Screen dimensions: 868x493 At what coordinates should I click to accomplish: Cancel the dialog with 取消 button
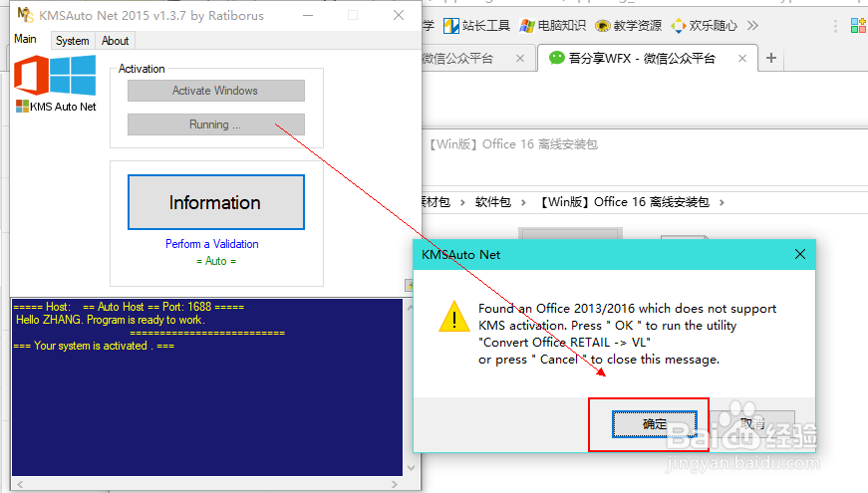click(x=752, y=424)
